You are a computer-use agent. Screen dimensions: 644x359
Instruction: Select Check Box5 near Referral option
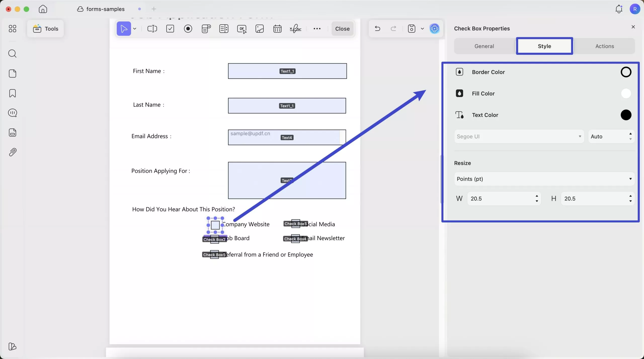tap(214, 254)
